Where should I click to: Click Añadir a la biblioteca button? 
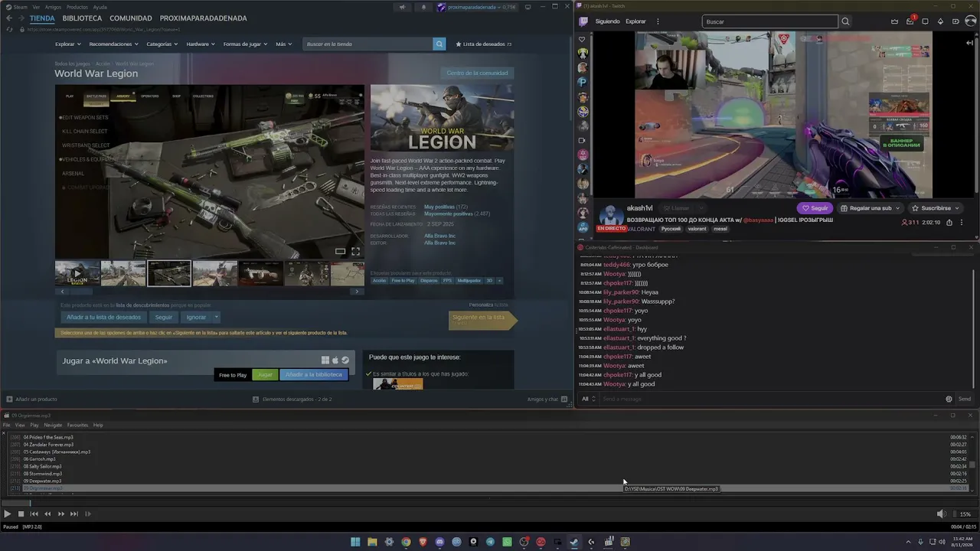tap(314, 375)
